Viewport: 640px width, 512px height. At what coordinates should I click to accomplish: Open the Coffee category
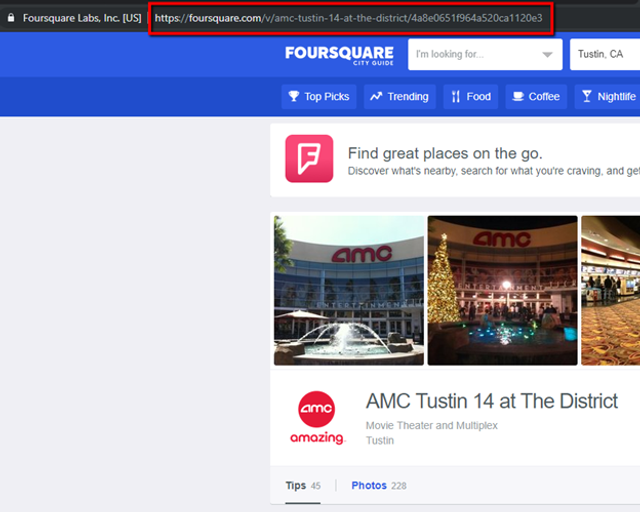tap(536, 97)
